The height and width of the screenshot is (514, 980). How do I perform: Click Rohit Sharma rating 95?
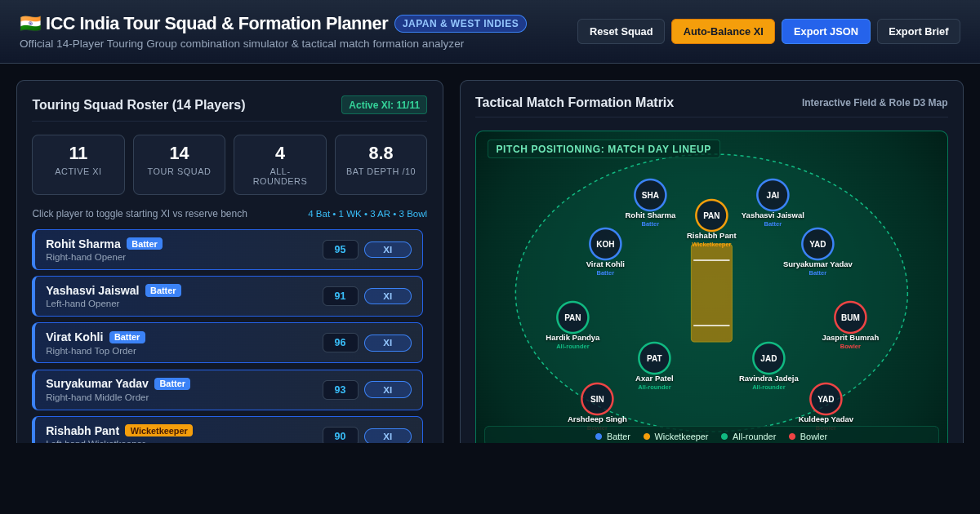pyautogui.click(x=340, y=250)
